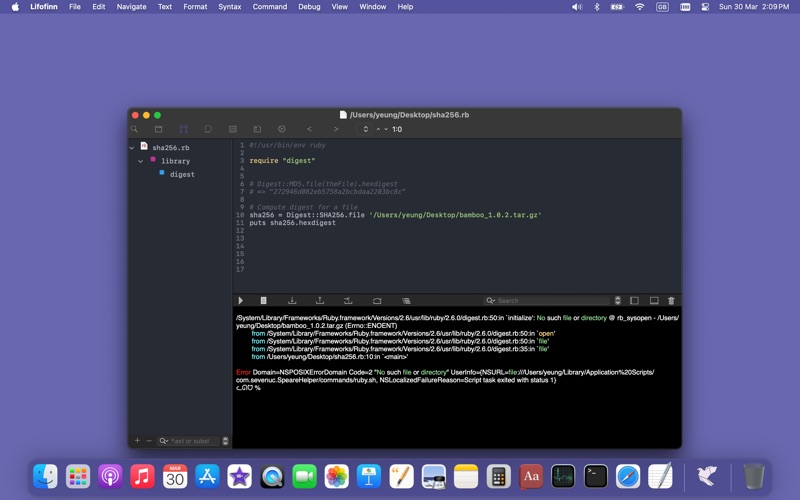Toggle the highlighted sidebar panel icon

tap(183, 129)
